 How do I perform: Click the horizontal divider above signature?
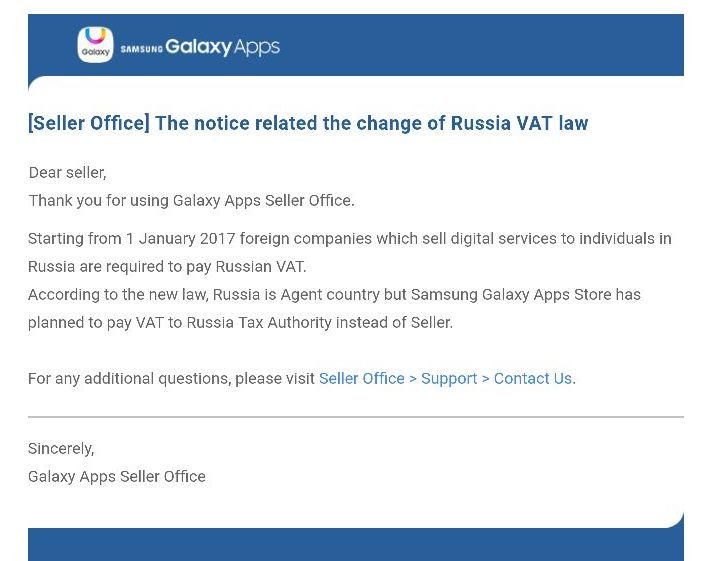(x=355, y=416)
